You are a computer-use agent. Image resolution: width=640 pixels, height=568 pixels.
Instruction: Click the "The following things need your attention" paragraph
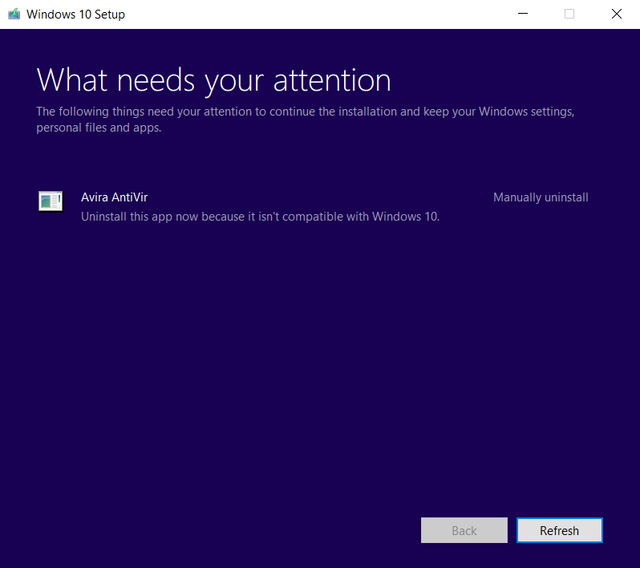[305, 119]
